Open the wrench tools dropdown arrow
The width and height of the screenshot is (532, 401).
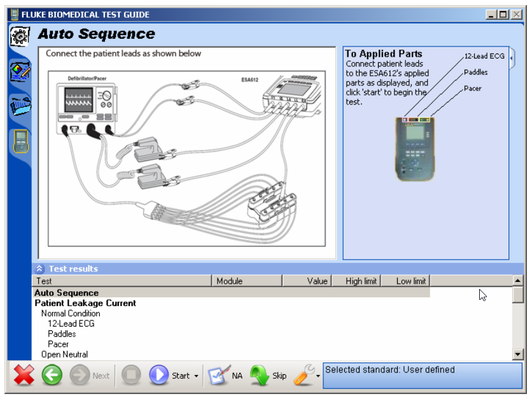[x=318, y=376]
